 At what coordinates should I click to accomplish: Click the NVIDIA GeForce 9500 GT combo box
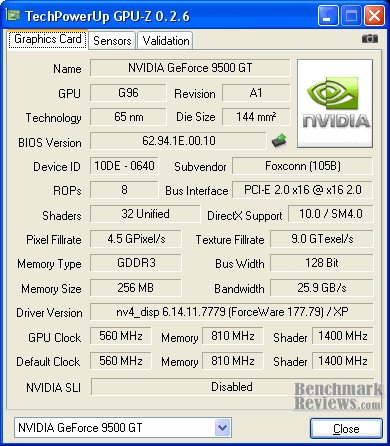coord(123,427)
